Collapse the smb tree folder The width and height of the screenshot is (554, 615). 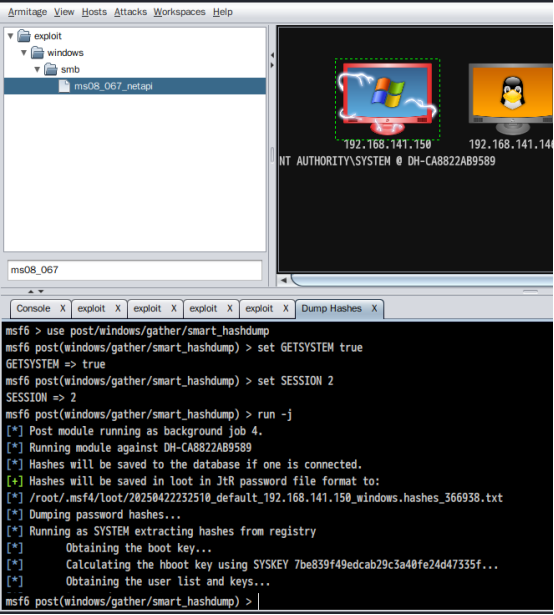(37, 69)
